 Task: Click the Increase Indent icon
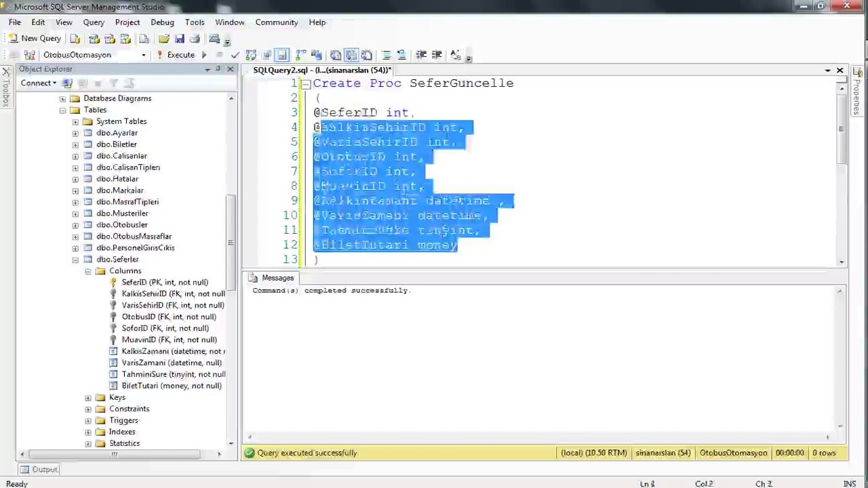coord(437,55)
